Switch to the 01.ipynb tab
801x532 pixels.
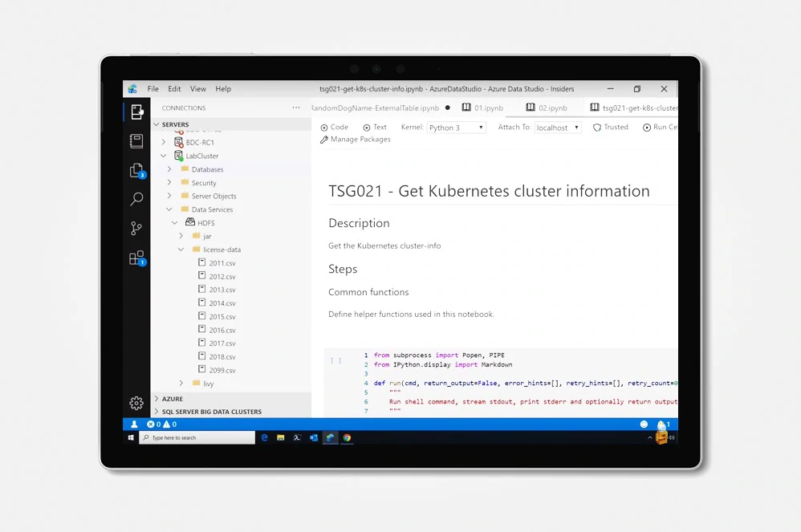pos(482,108)
